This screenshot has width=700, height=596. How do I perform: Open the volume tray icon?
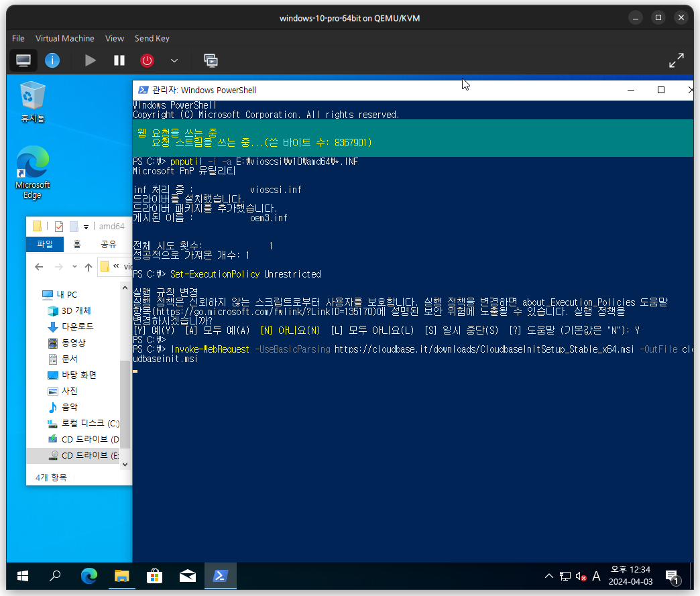tap(581, 577)
